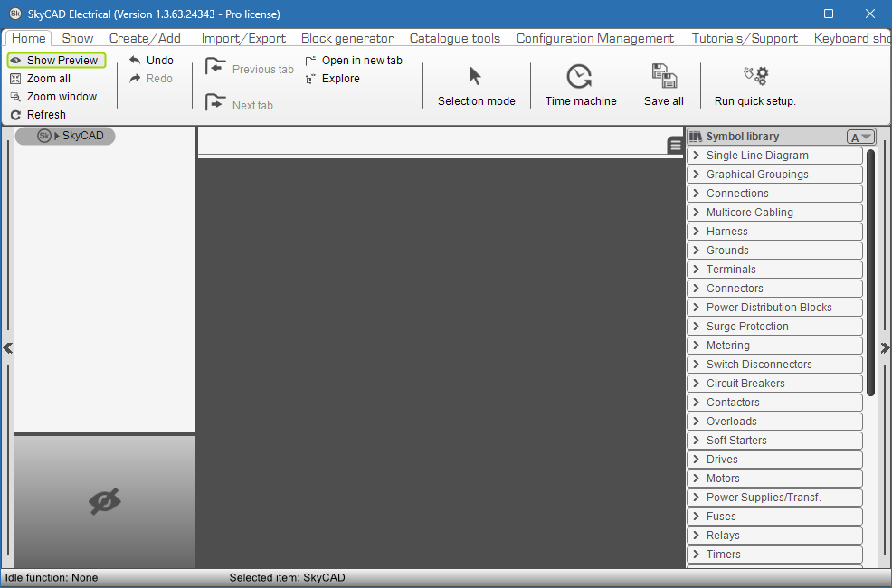Click the Symbol library vertical scrollbar

pos(870,271)
